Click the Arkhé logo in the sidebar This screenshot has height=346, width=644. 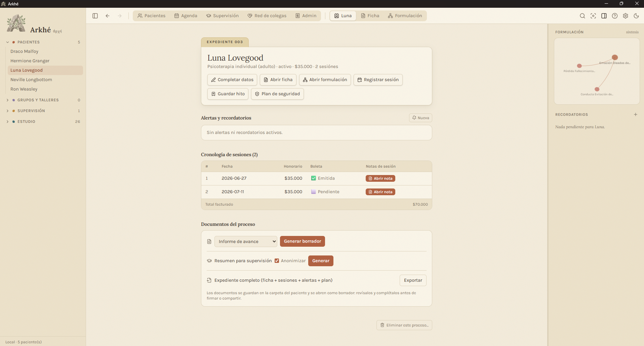coord(16,23)
